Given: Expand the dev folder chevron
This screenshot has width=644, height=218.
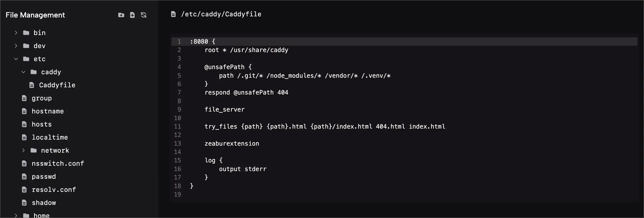Looking at the screenshot, I should [16, 46].
